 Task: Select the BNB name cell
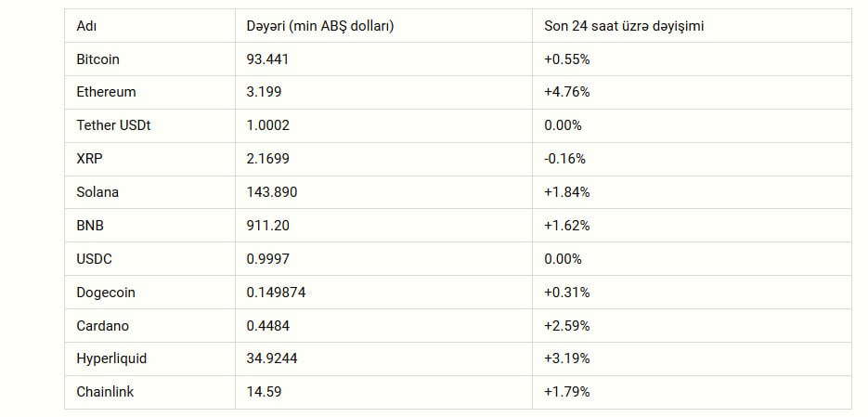(x=90, y=226)
